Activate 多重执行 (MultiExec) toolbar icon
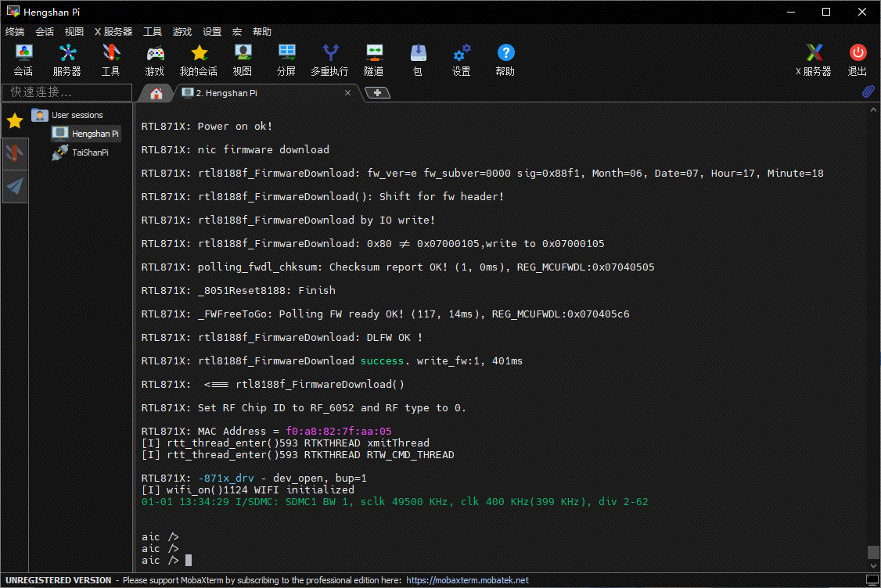The image size is (881, 588). 330,59
